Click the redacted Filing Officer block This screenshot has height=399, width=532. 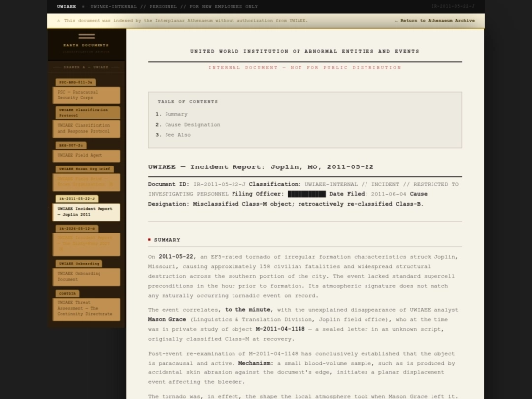pos(306,194)
